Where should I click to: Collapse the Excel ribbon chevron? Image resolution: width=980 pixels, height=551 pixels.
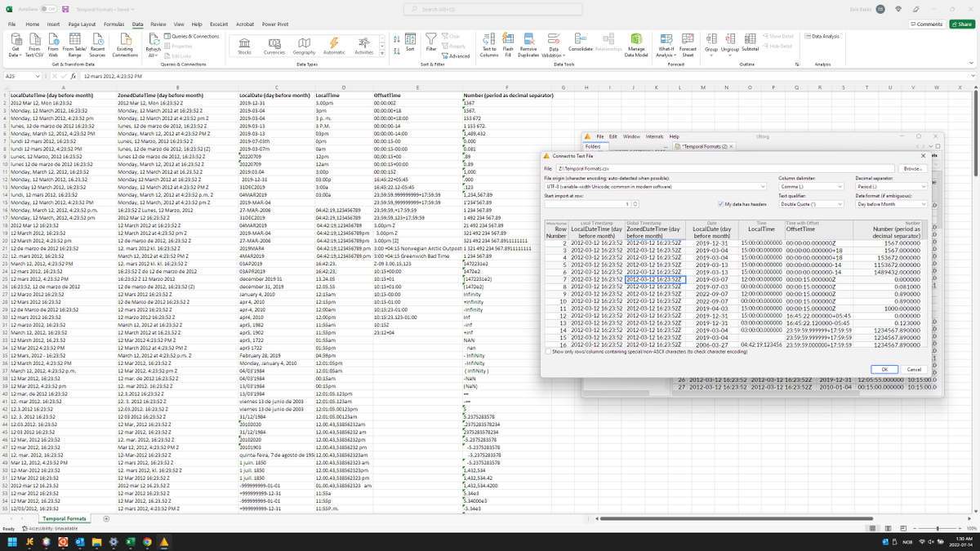pos(973,63)
